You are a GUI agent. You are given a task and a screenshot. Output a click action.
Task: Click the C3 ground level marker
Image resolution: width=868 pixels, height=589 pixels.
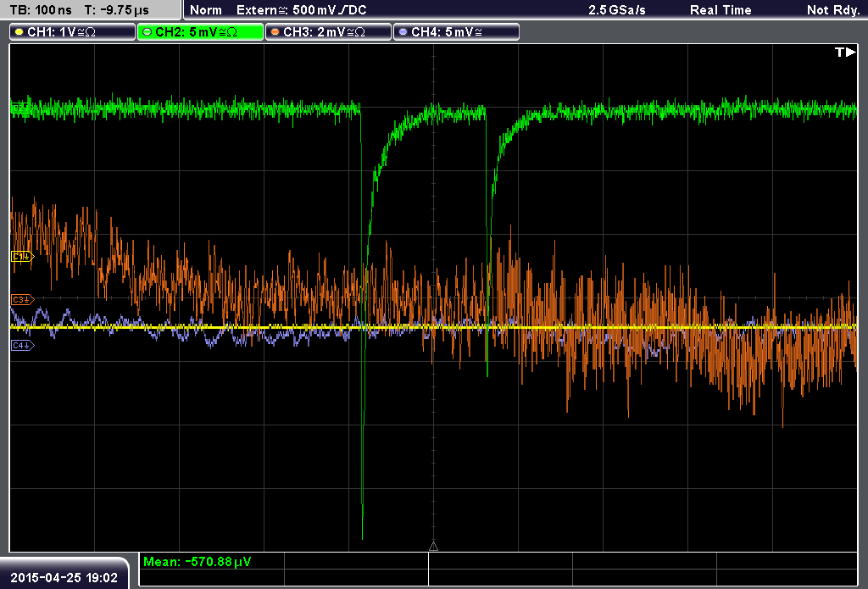pos(23,299)
